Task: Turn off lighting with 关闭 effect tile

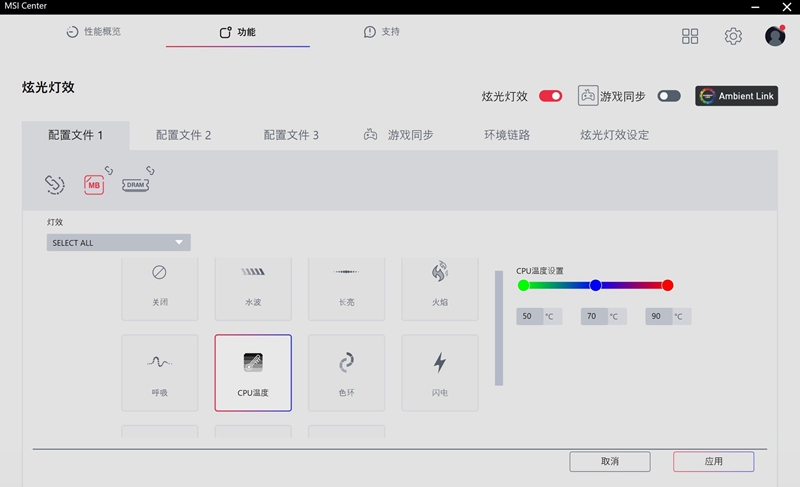Action: pos(159,284)
